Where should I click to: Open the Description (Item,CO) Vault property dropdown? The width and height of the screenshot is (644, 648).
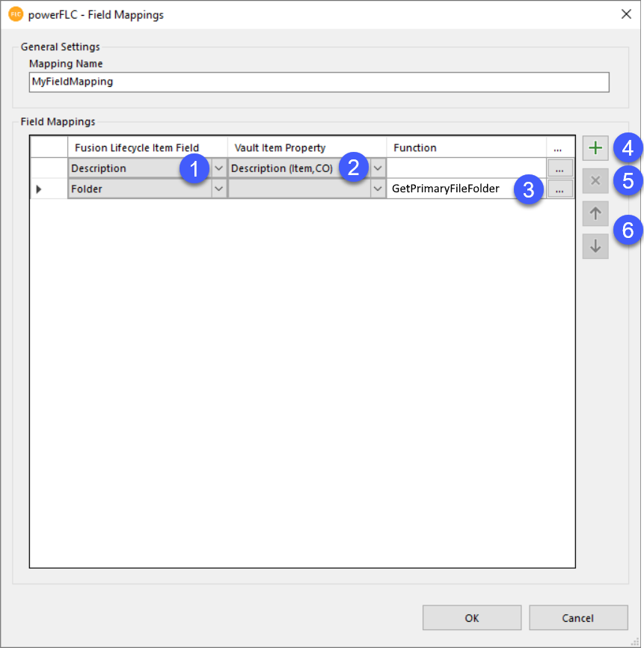click(x=378, y=168)
